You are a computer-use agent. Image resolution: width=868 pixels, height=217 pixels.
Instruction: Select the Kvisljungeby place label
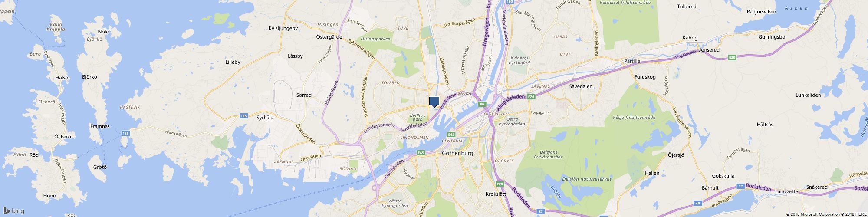283,28
